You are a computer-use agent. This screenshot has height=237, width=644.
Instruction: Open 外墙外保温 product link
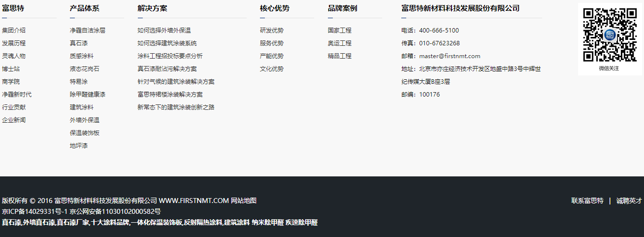click(85, 120)
